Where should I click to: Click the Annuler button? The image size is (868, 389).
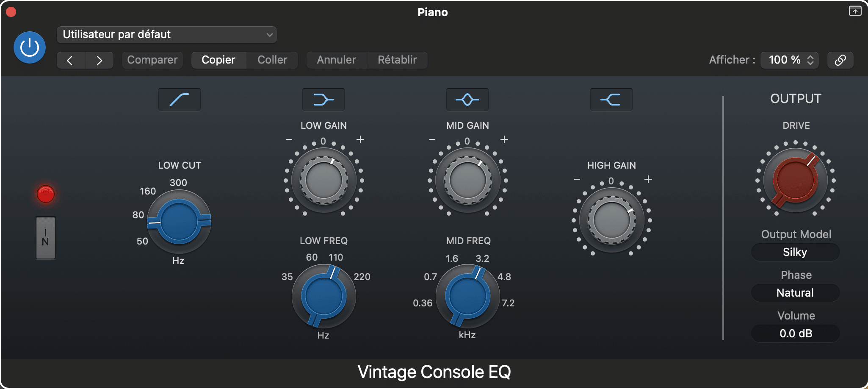(337, 60)
